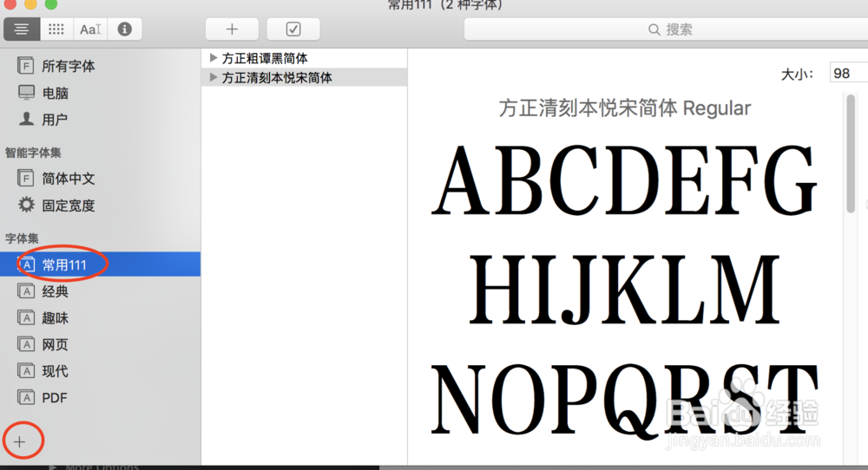Viewport: 868px width, 470px height.
Task: Click the search field
Action: click(x=666, y=29)
